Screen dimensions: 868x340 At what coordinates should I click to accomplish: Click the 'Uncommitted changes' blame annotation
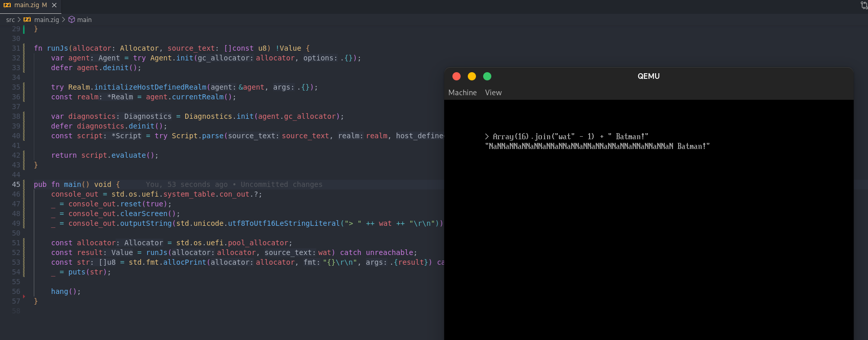[x=281, y=184]
